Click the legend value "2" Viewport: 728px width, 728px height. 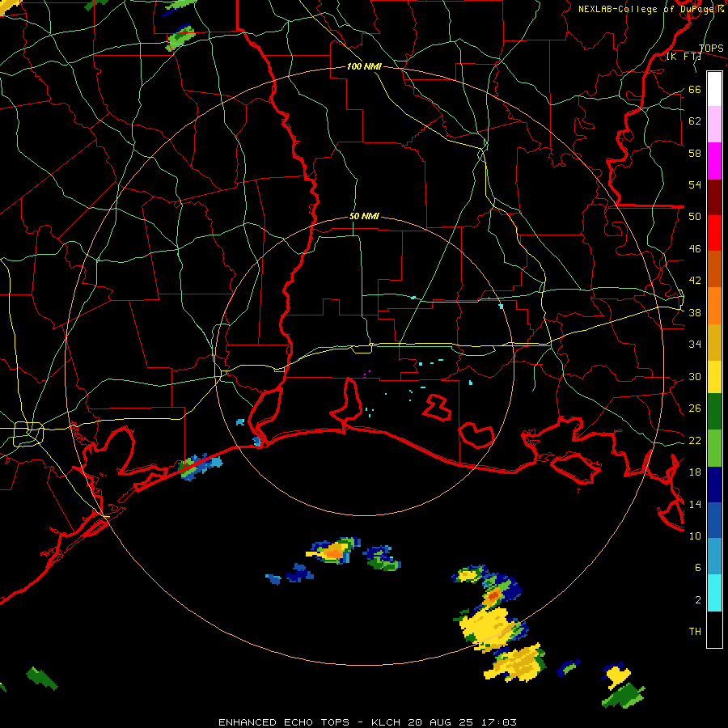pos(698,599)
